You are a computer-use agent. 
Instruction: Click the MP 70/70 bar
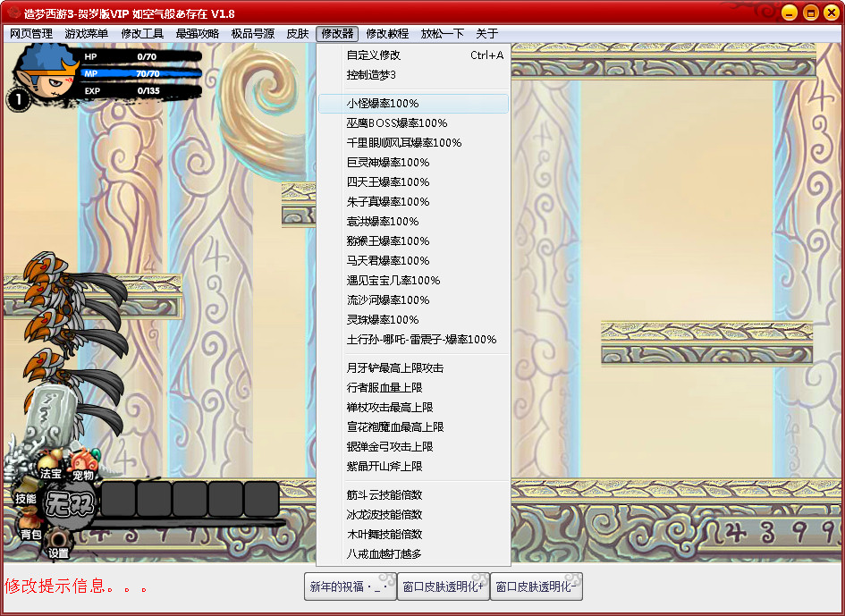pos(141,74)
